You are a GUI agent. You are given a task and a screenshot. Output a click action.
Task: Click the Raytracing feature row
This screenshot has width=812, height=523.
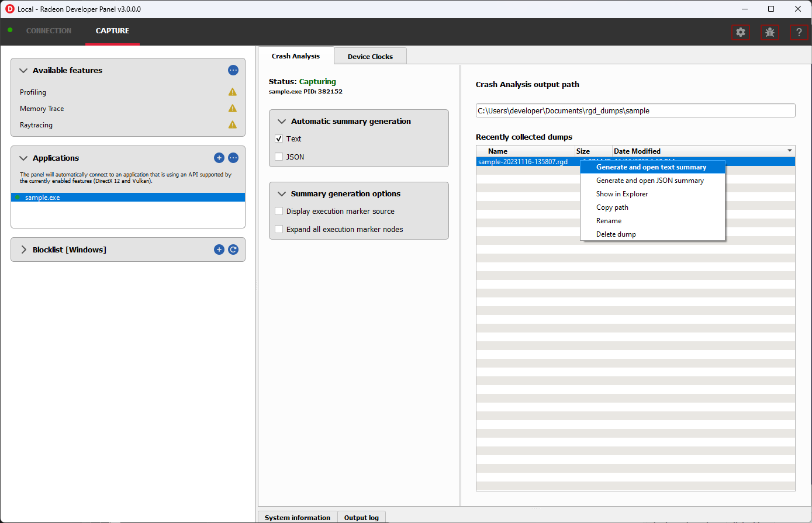tap(128, 125)
